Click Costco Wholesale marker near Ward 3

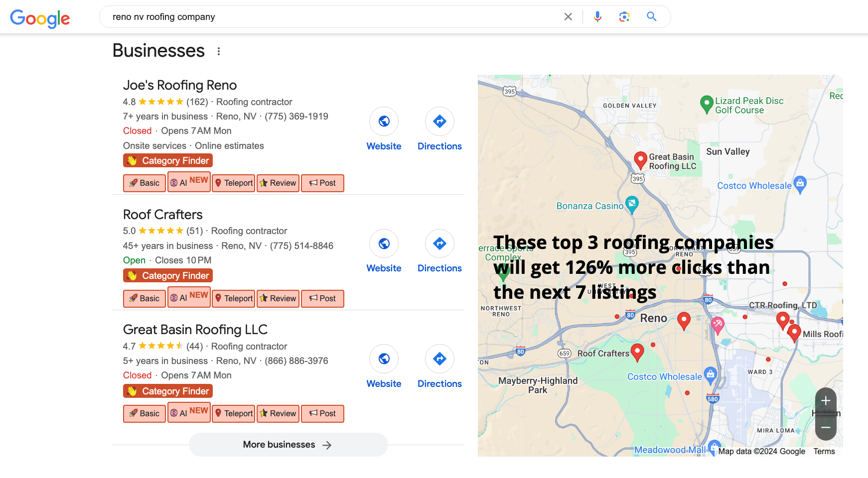coord(711,375)
